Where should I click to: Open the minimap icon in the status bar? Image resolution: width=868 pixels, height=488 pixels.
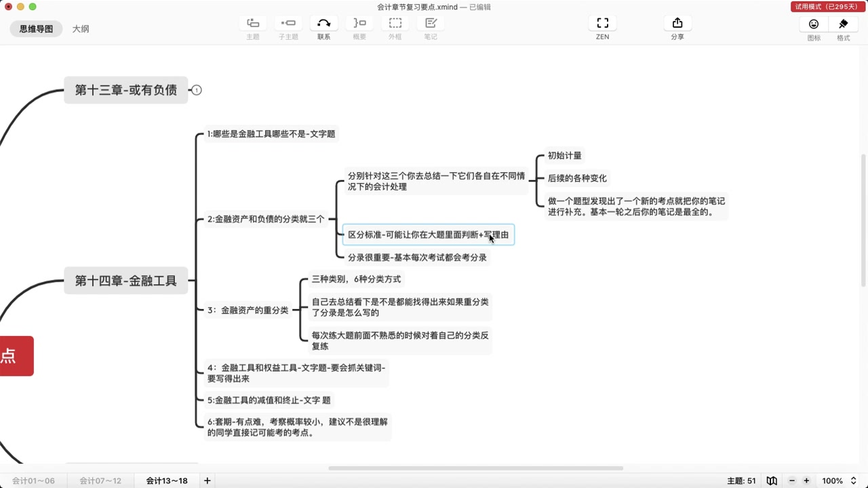[772, 481]
